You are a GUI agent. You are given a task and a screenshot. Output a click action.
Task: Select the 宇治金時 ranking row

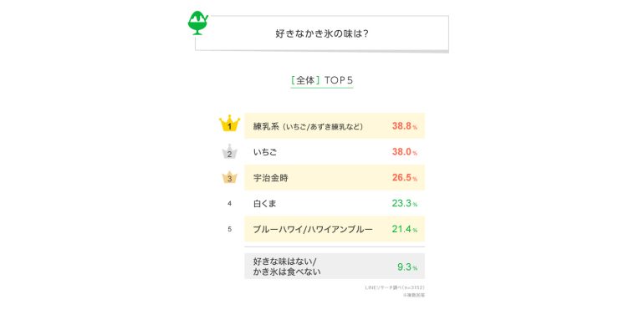(x=335, y=177)
